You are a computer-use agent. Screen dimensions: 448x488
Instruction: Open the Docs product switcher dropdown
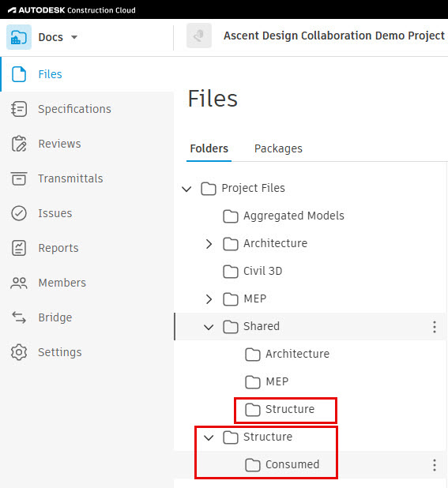click(74, 37)
